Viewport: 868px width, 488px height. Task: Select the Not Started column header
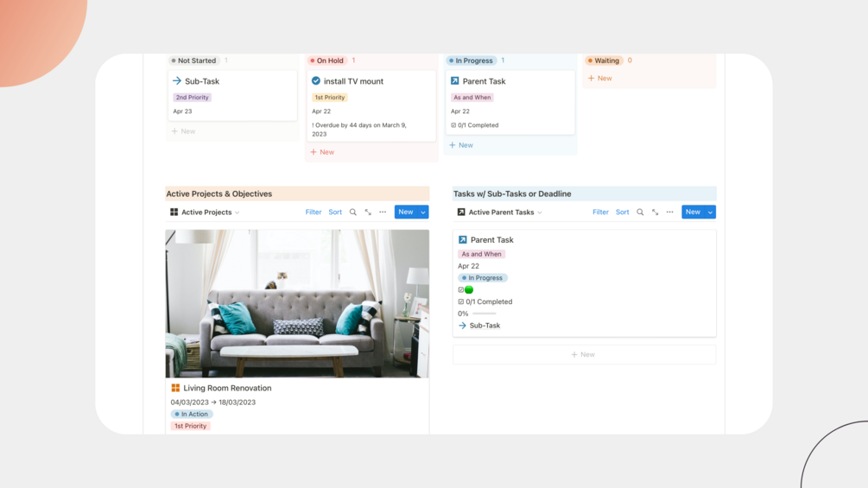193,60
